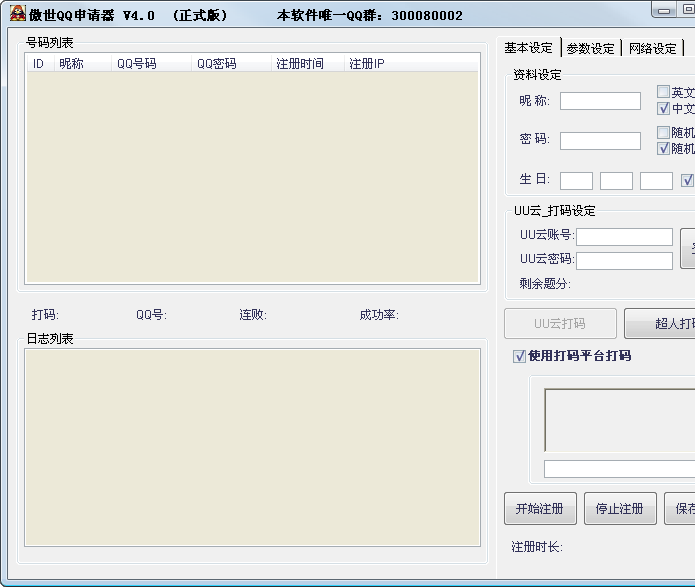Untick the checked 随机 checkbox beside 密码
This screenshot has width=695, height=587.
[x=663, y=148]
